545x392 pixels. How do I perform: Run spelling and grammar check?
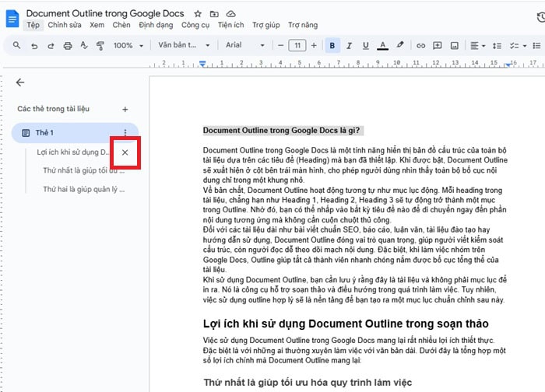pyautogui.click(x=84, y=45)
